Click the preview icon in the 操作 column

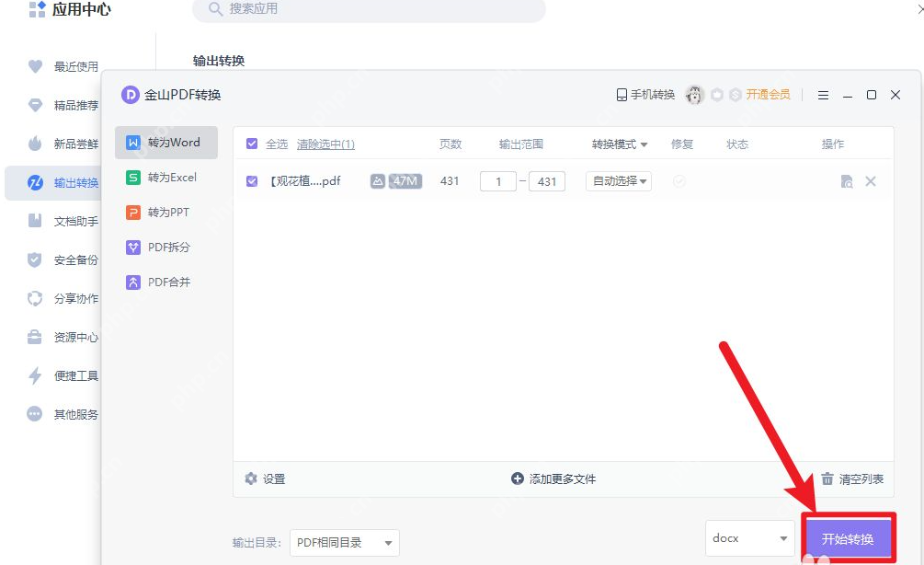(x=847, y=181)
